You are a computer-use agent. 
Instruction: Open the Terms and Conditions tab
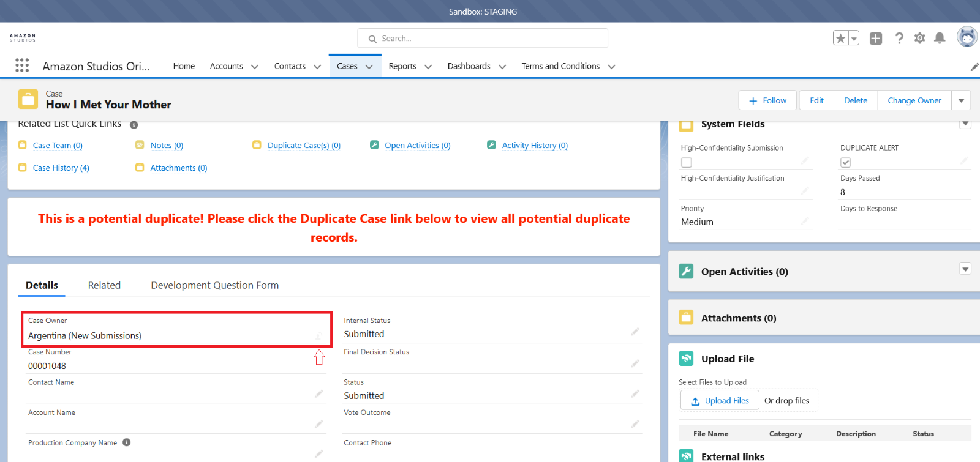(560, 66)
